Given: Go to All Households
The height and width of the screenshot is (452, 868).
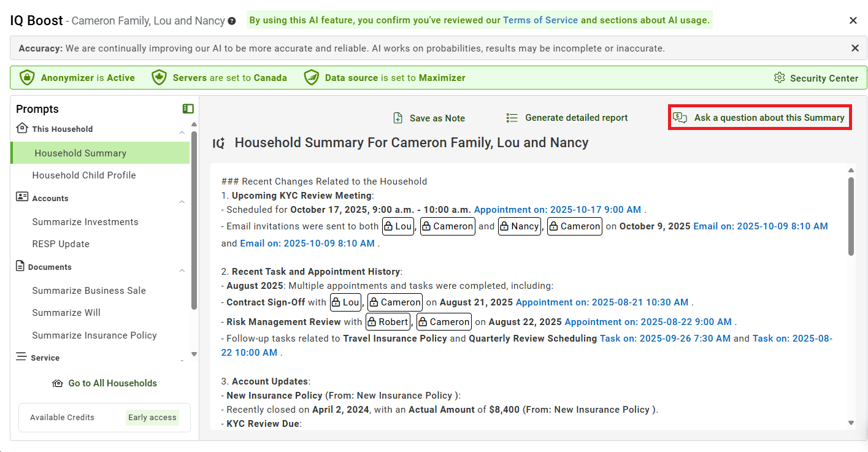Looking at the screenshot, I should click(x=105, y=383).
